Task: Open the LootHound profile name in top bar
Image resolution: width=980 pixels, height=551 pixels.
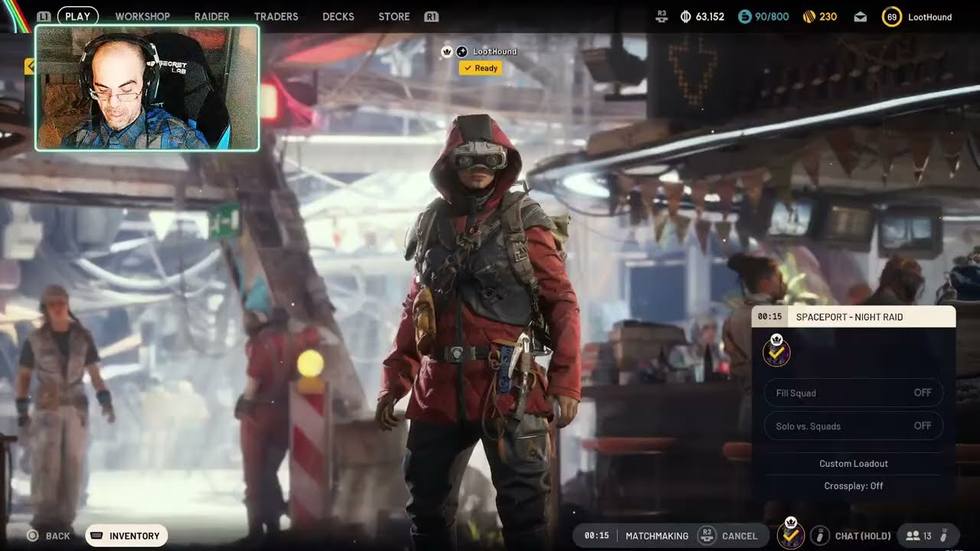Action: (929, 17)
